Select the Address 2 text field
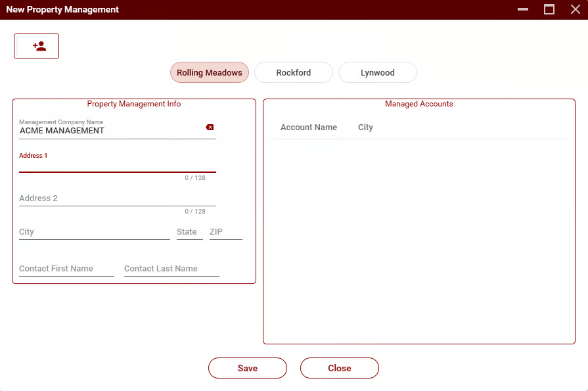 click(117, 198)
